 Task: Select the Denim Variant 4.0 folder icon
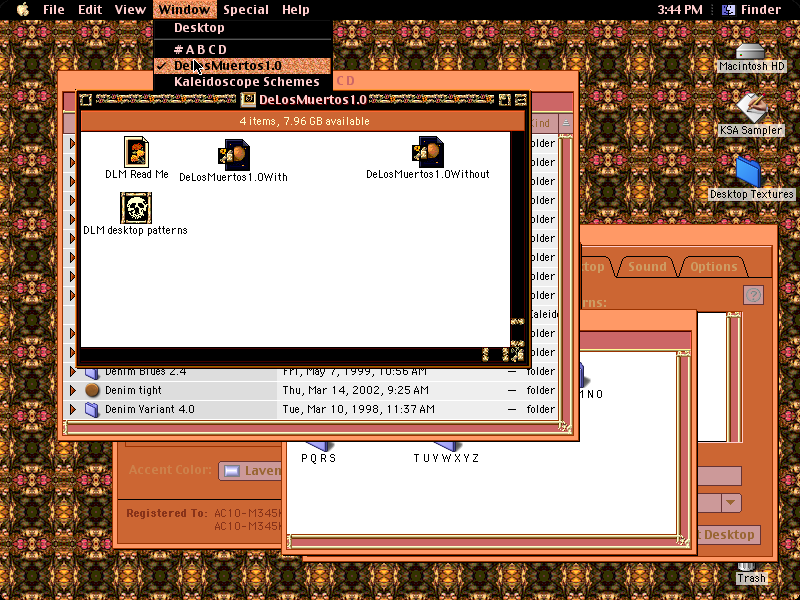(x=92, y=409)
